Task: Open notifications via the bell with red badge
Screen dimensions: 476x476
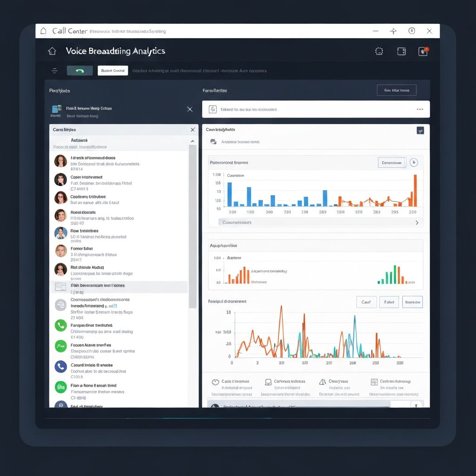Action: click(423, 52)
